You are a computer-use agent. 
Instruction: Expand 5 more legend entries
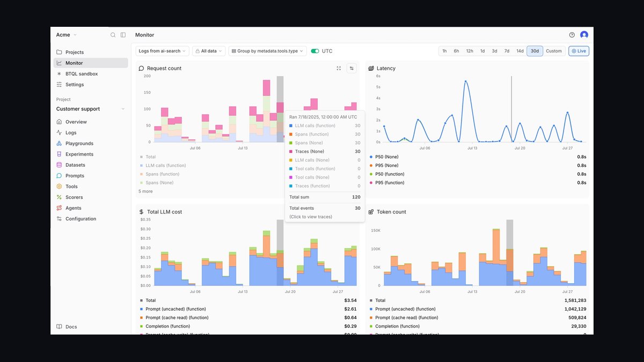(145, 191)
